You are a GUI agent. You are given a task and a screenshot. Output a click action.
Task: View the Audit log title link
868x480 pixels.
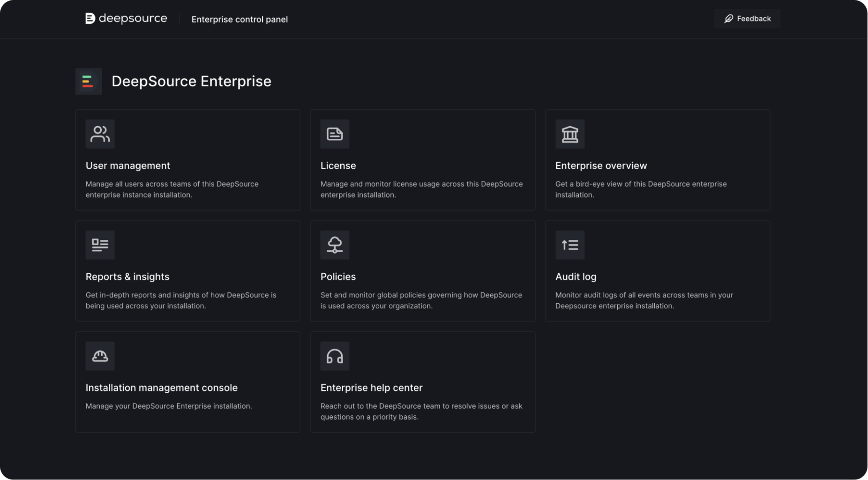[576, 277]
